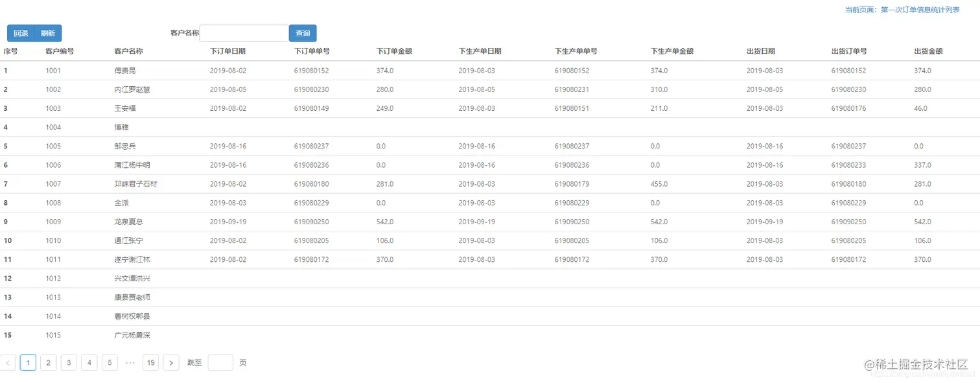
Task: Select customer name 龙泉夏总
Action: pyautogui.click(x=128, y=222)
